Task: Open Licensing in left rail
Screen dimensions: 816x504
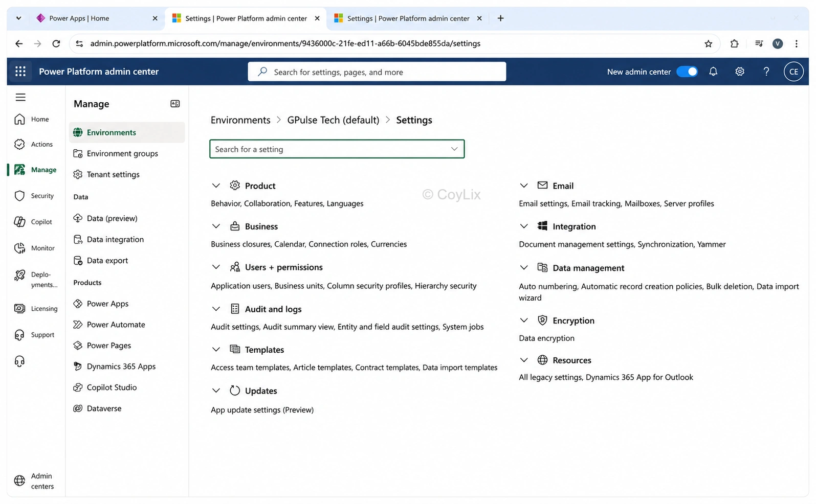Action: point(36,309)
